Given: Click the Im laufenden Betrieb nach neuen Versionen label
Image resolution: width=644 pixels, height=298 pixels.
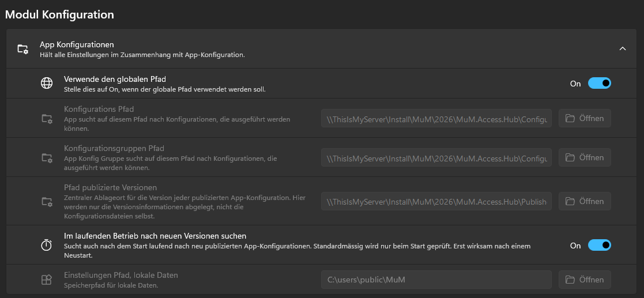Looking at the screenshot, I should coord(155,236).
